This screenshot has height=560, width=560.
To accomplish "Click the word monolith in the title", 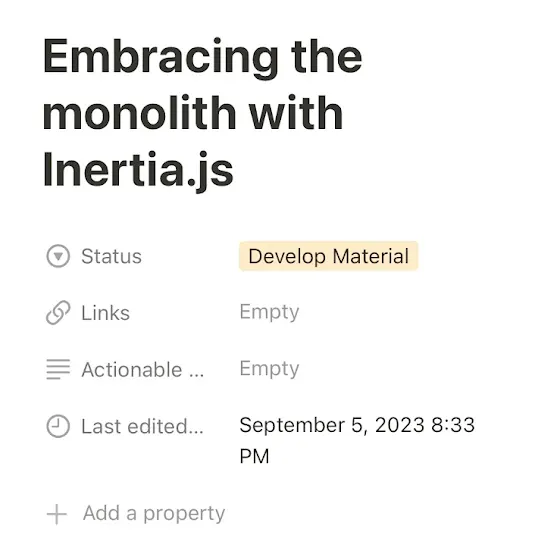I will (x=140, y=112).
